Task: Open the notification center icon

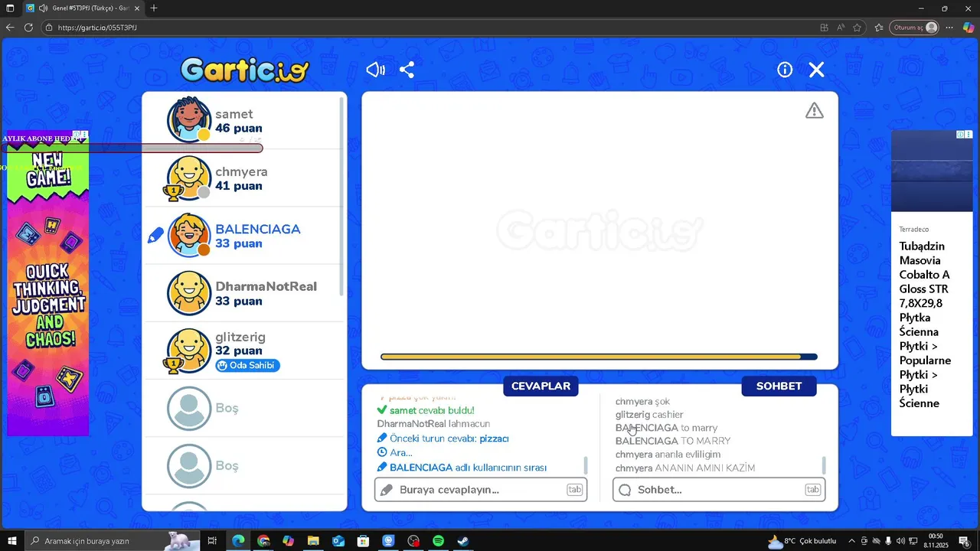Action: 965,541
